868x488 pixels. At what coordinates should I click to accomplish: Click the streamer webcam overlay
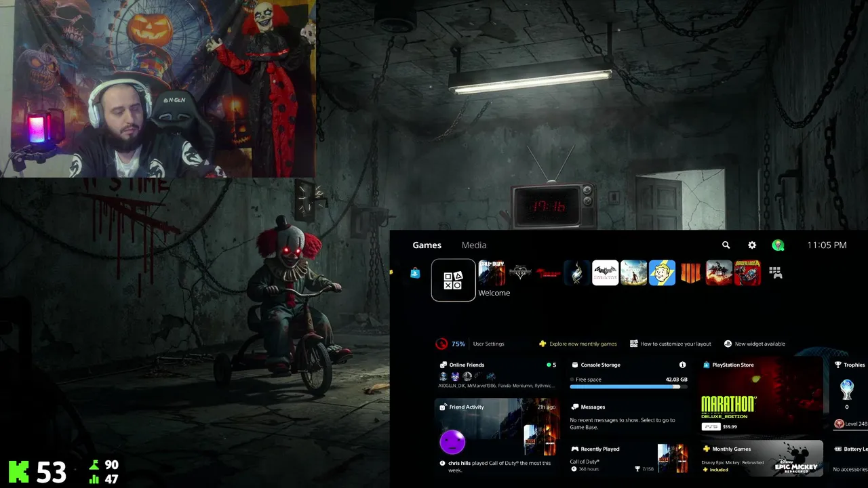pyautogui.click(x=158, y=89)
